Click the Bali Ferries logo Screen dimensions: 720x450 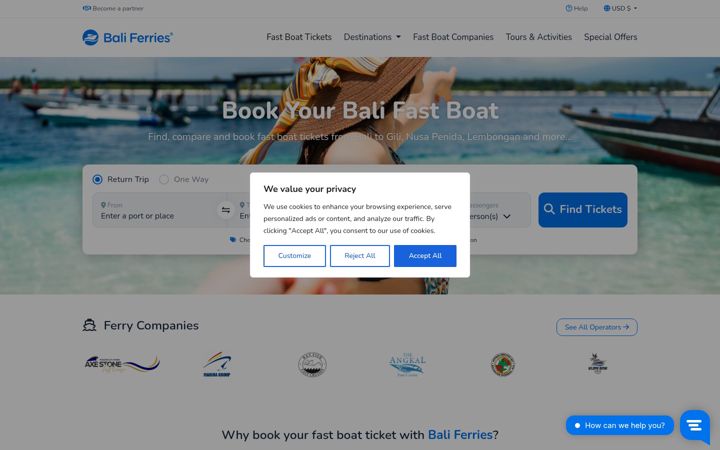pos(128,37)
